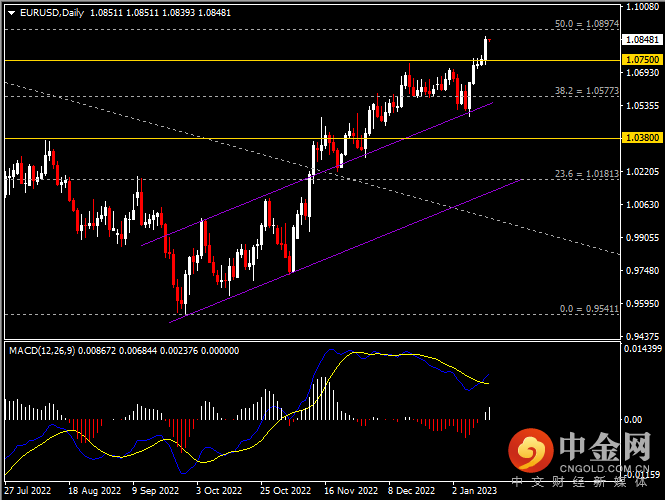Click the 16 Nov 2022 date marker
This screenshot has width=665, height=500.
(349, 491)
